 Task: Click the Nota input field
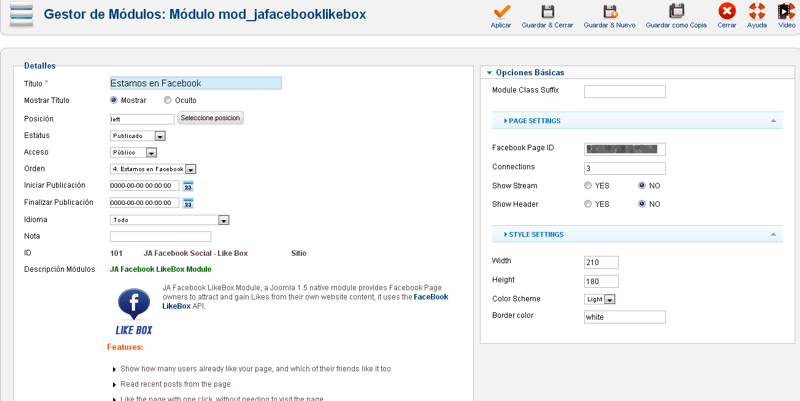coord(161,237)
